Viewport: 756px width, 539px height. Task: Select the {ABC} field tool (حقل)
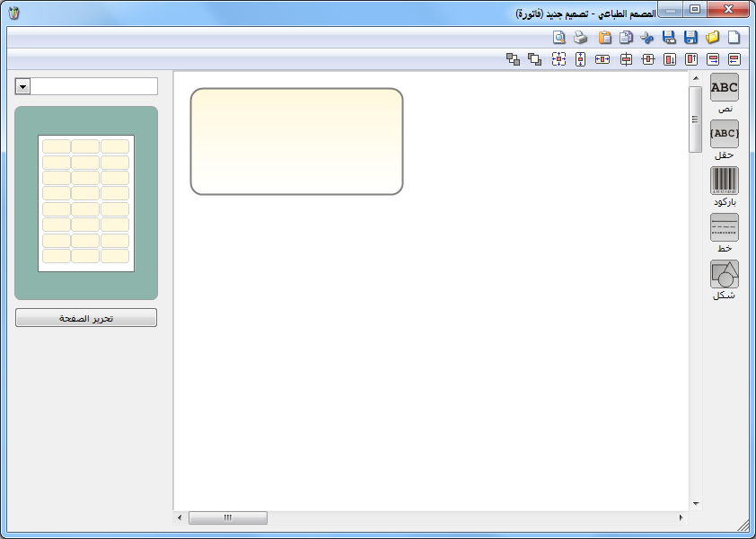tap(725, 134)
